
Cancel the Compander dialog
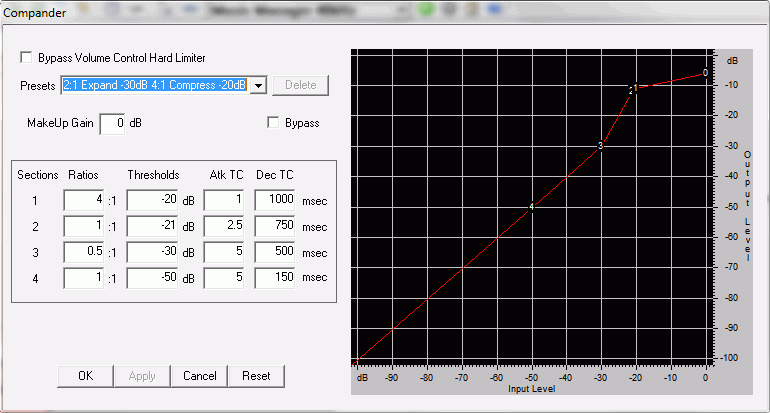(199, 376)
